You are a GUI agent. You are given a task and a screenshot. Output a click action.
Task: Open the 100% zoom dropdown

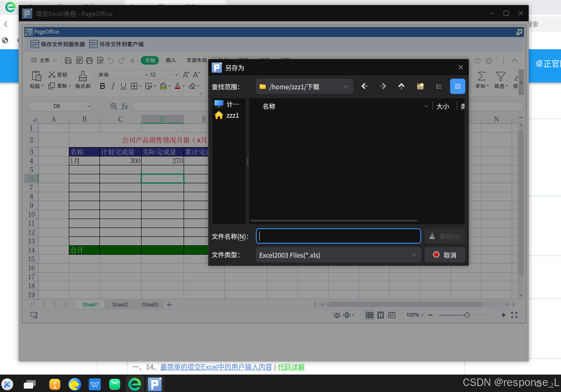pyautogui.click(x=414, y=315)
